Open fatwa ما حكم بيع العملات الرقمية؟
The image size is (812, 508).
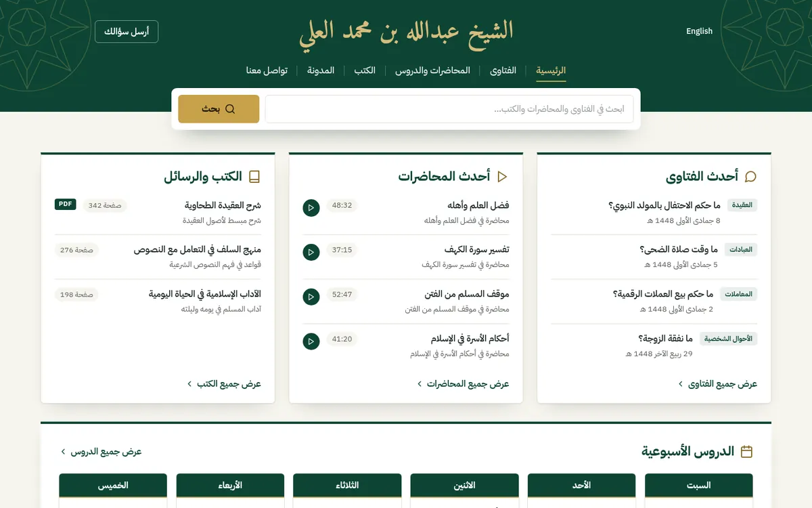(663, 295)
